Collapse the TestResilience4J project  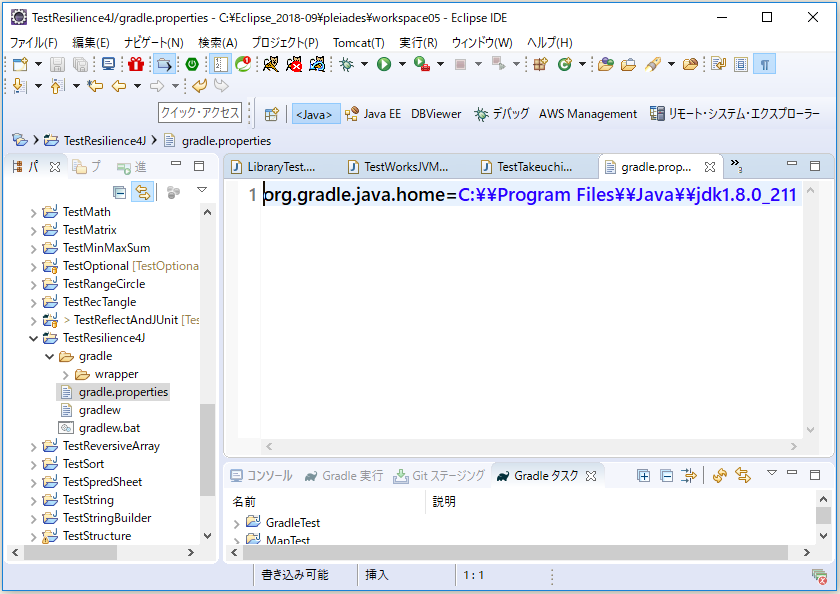(33, 339)
